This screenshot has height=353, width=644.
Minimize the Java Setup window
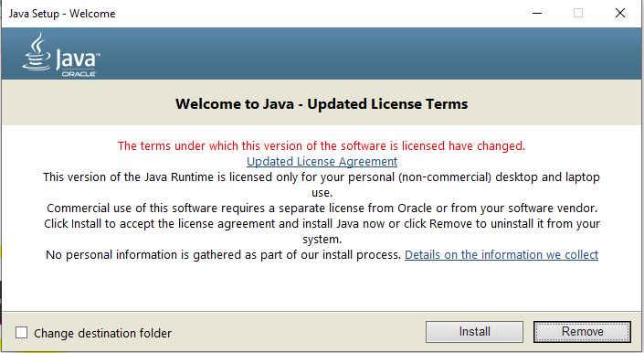click(537, 13)
